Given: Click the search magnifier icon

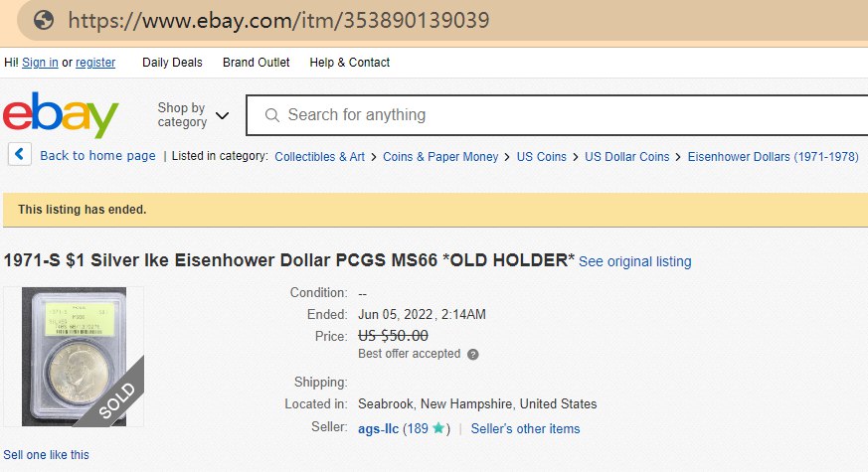Looking at the screenshot, I should coord(271,115).
